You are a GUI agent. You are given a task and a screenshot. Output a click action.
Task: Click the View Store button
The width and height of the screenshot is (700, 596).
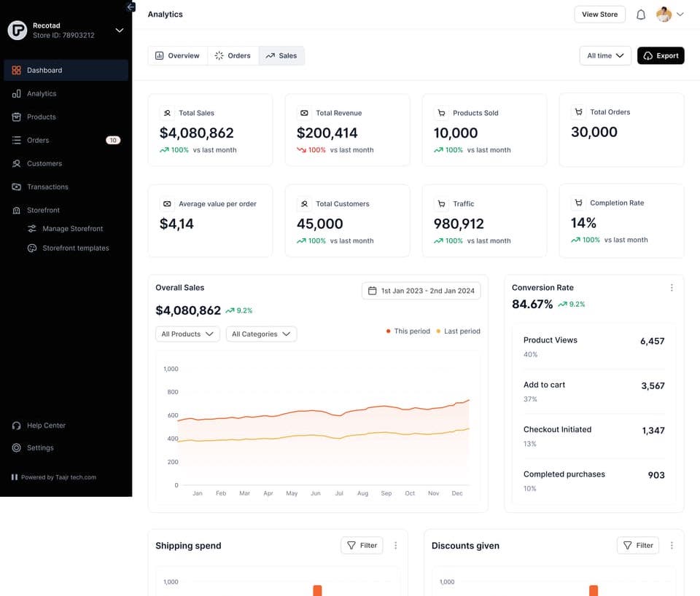[x=599, y=15]
